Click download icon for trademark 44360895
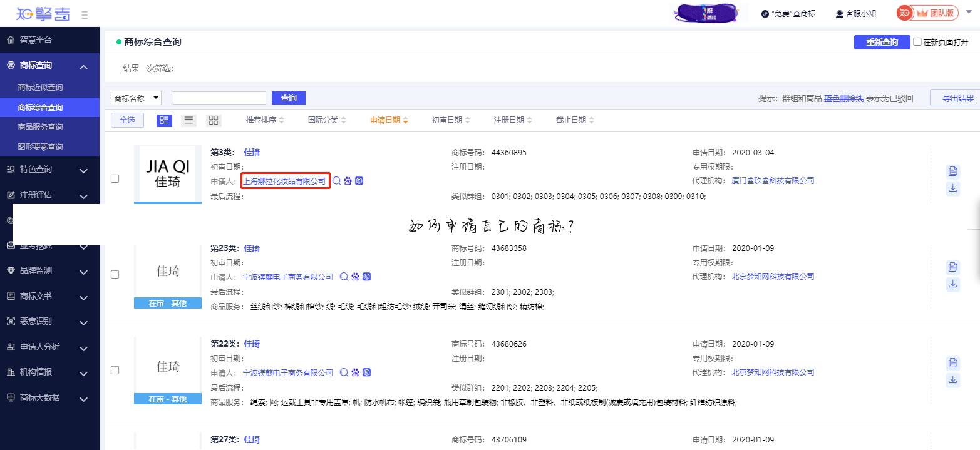Screen dimensions: 980x450 click(952, 188)
